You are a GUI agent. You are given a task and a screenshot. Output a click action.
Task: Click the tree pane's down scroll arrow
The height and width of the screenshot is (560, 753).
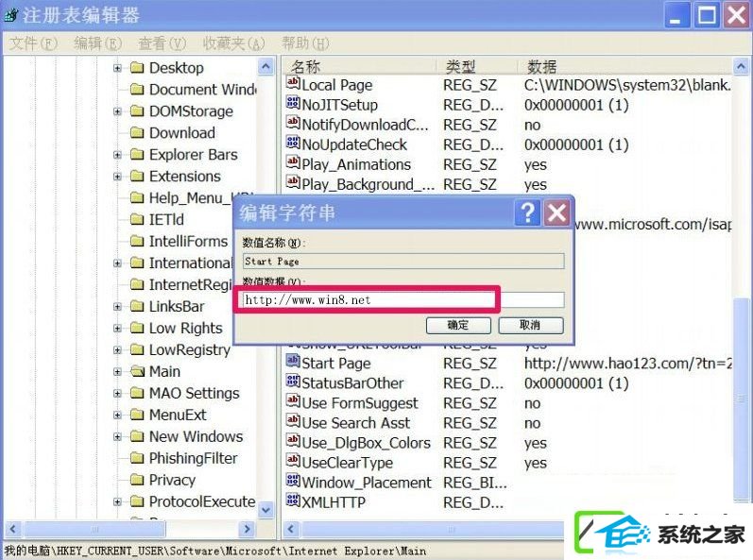[266, 510]
